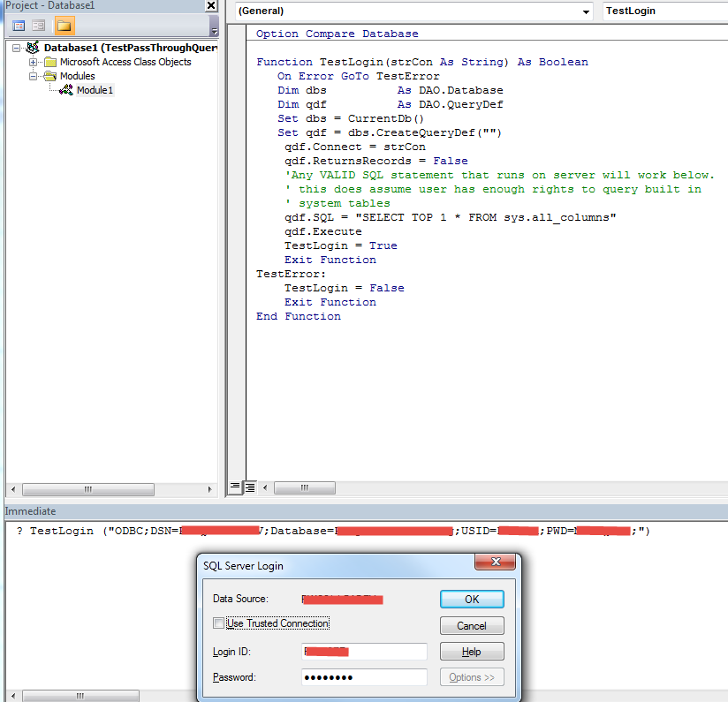
Task: Click code window left scroll arrow
Action: [x=265, y=487]
